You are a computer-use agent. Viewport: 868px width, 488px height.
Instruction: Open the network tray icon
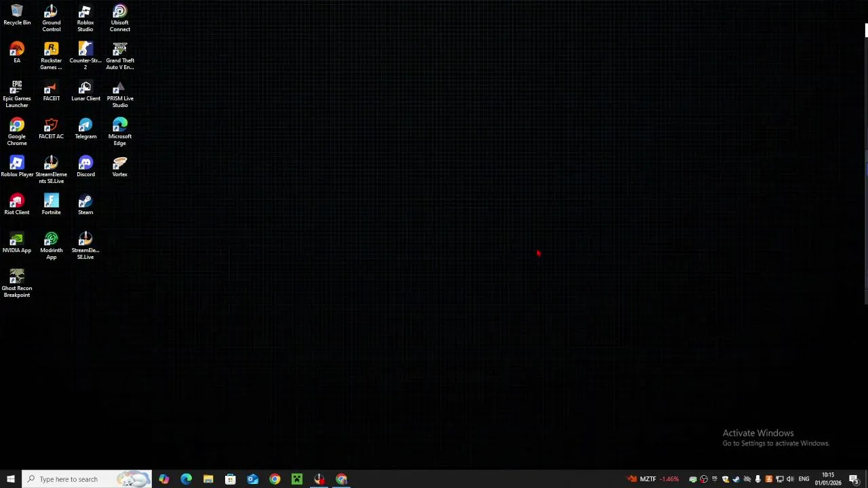pos(780,479)
